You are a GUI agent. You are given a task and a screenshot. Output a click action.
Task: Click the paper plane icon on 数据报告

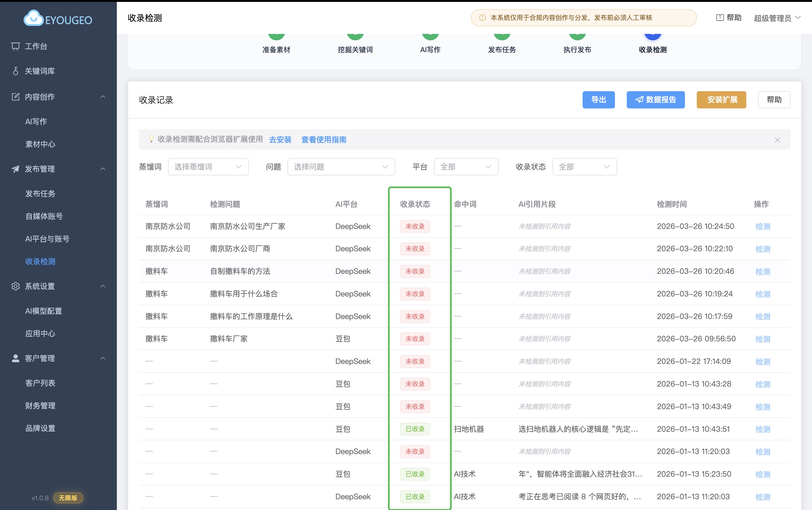point(639,100)
